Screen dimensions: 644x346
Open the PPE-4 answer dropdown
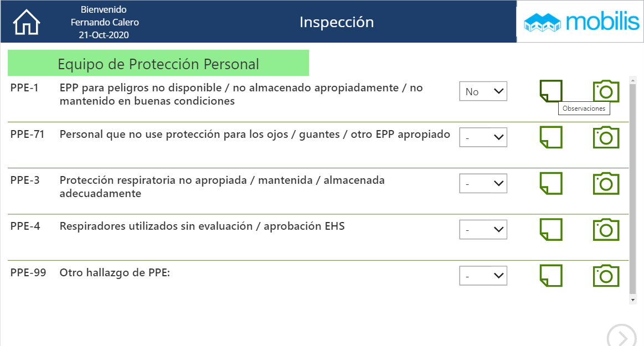[x=483, y=229]
